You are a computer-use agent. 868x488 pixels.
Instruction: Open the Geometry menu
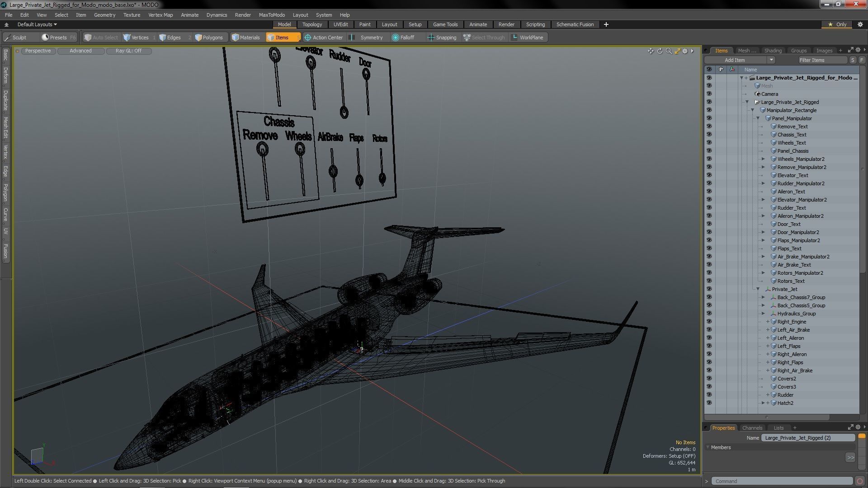(104, 15)
